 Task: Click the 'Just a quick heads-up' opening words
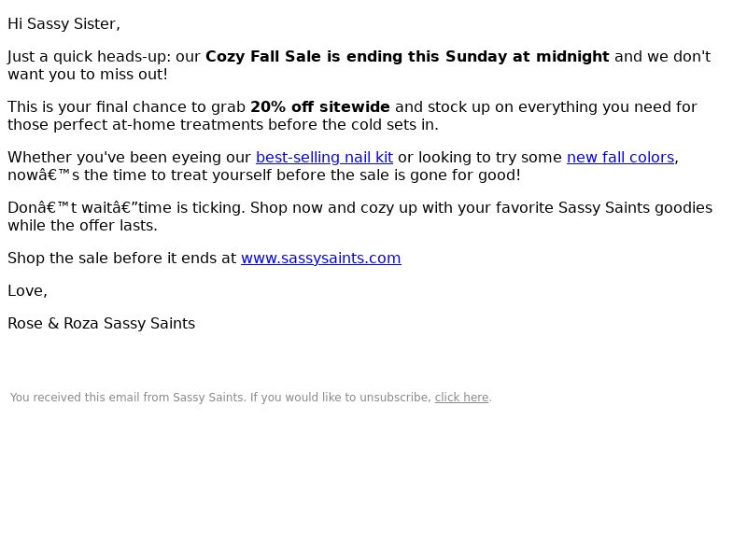point(89,56)
